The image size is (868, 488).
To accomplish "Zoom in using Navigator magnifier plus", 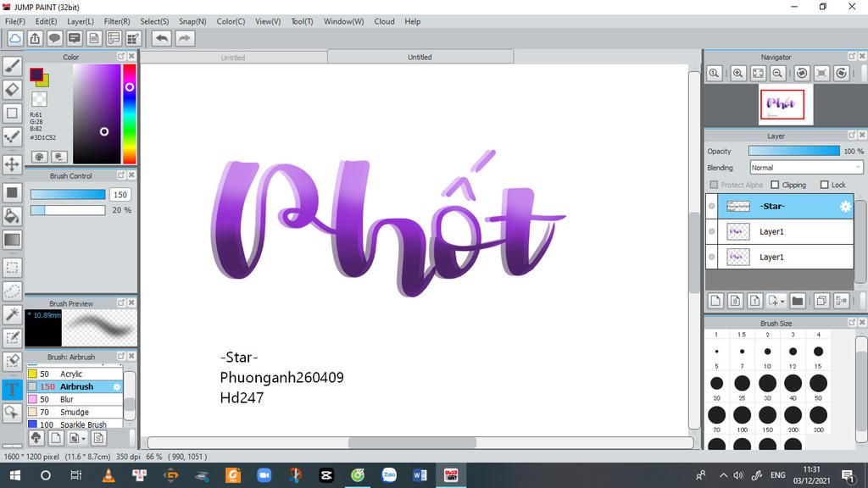I will tap(738, 73).
